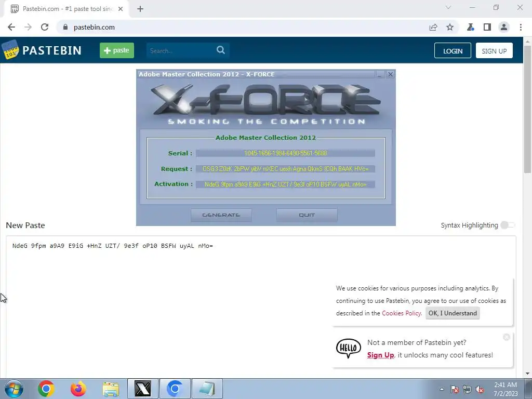Open the Chrome profile avatar
The height and width of the screenshot is (399, 532).
click(x=504, y=27)
